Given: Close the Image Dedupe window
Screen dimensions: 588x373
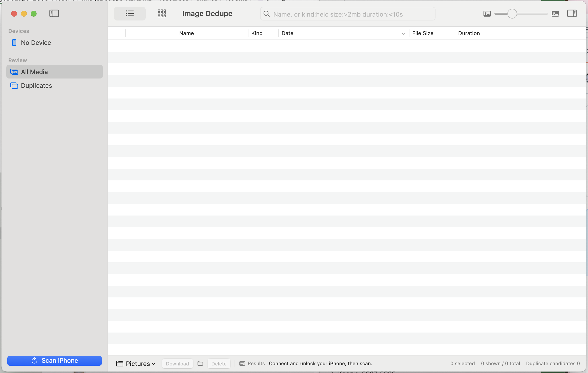Looking at the screenshot, I should coord(14,14).
